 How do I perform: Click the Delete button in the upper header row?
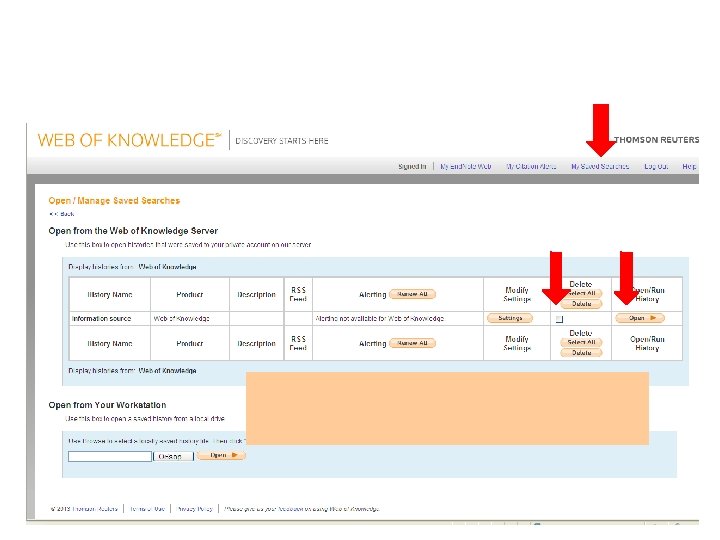581,304
